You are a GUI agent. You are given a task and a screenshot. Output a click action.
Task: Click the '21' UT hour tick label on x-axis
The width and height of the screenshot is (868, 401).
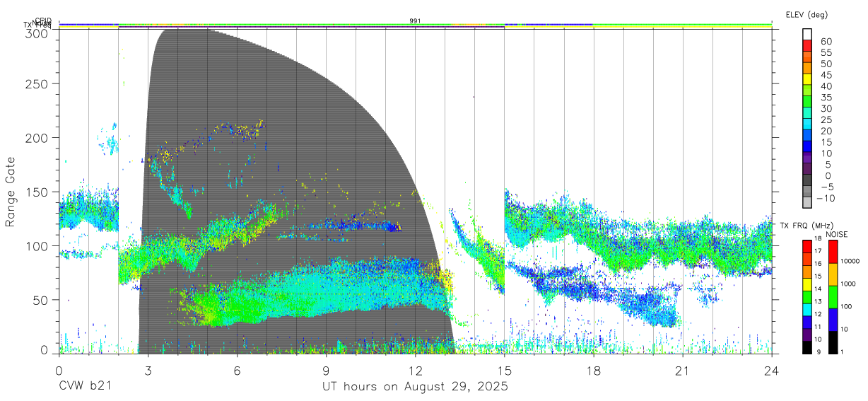(x=683, y=370)
